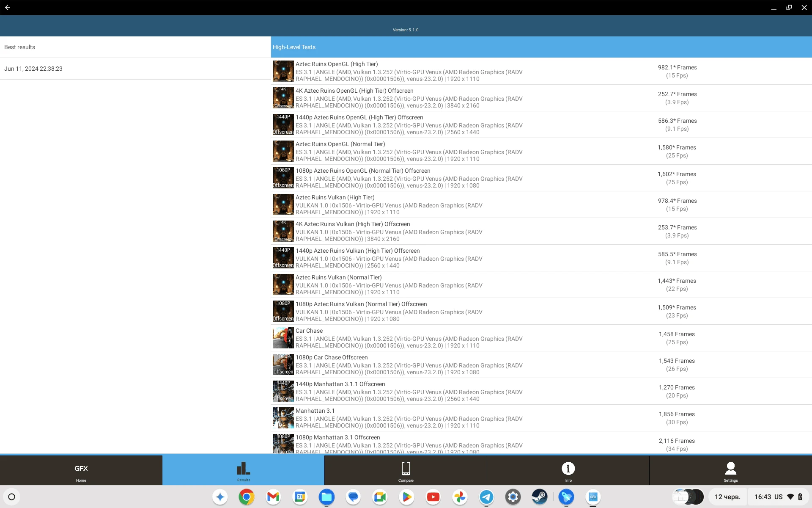Open the sparkle assistant icon in shelf
Screen dimensions: 812x508
[x=220, y=497]
